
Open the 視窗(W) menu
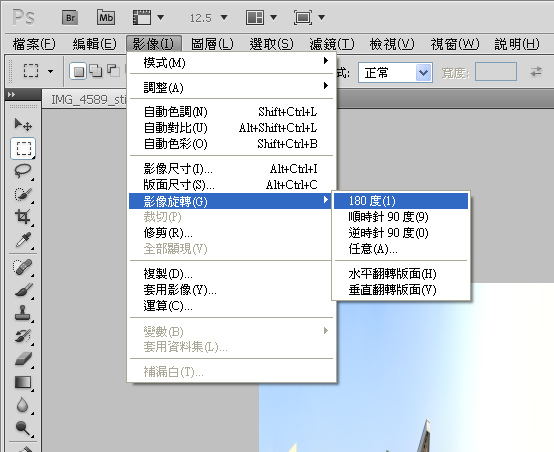pyautogui.click(x=455, y=44)
